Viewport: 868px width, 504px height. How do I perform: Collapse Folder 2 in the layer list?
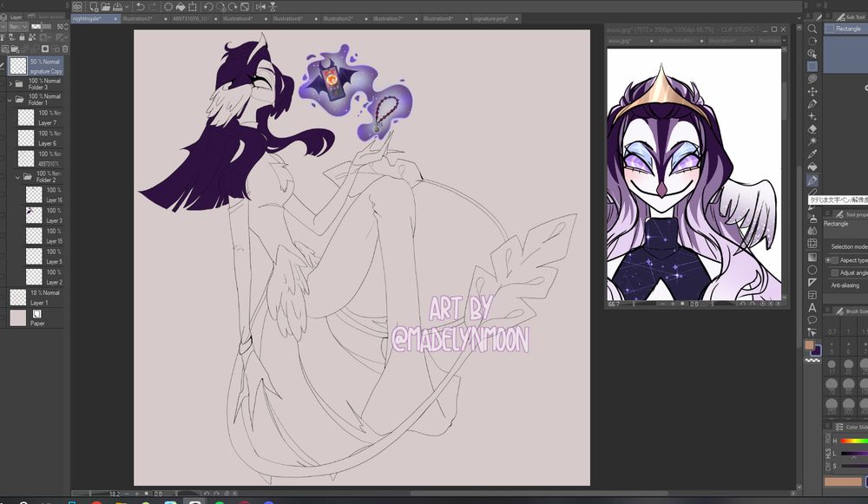pos(17,178)
